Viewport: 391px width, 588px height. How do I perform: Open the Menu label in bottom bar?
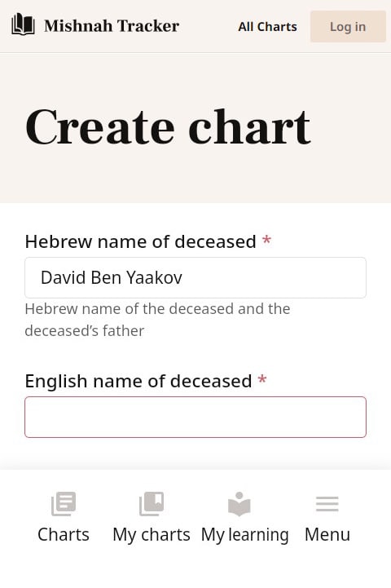coord(327,534)
